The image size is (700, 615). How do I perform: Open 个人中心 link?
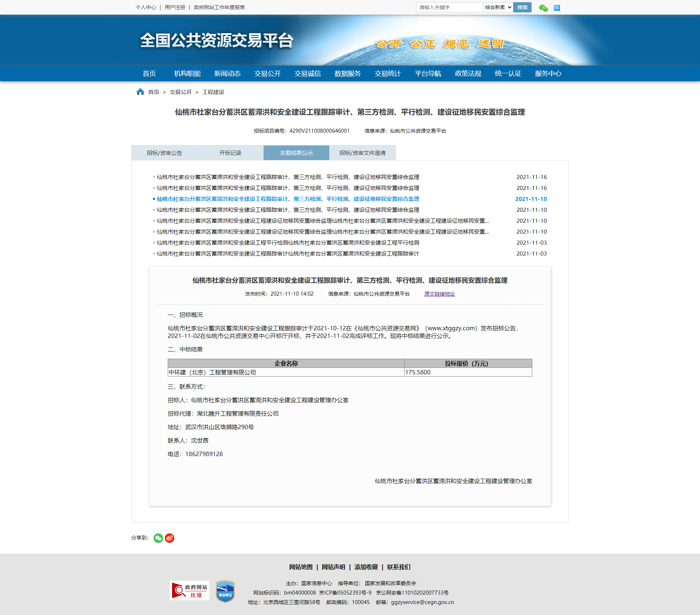pyautogui.click(x=146, y=7)
